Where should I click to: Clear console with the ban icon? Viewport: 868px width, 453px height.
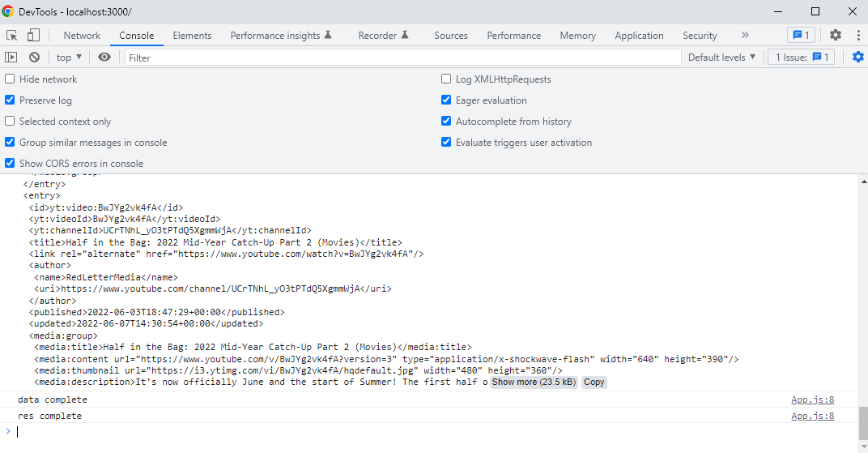[34, 57]
